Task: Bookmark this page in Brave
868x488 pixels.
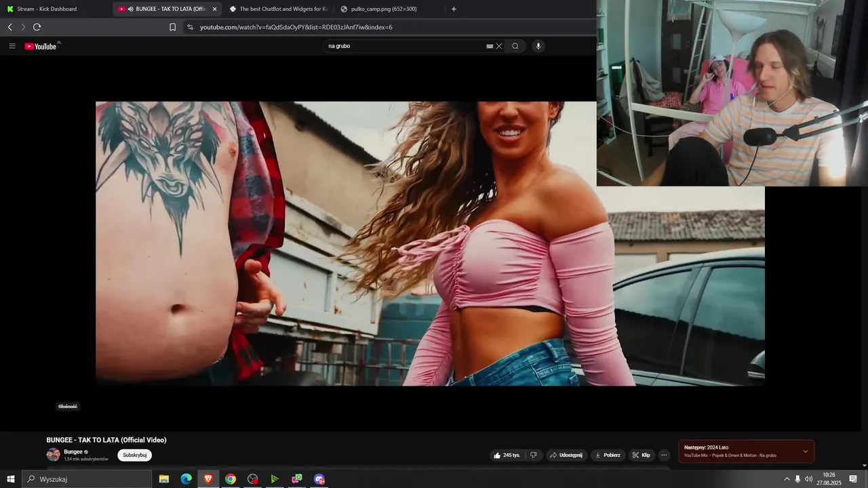Action: [172, 27]
